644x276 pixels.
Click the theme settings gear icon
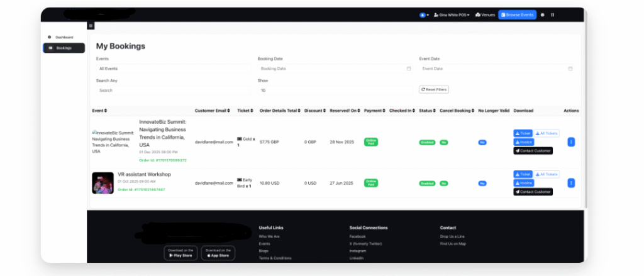pos(543,14)
